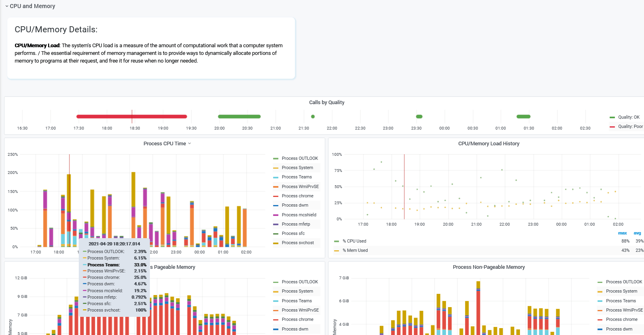This screenshot has height=335, width=644.
Task: Sort load history legend by avg
Action: pos(637,233)
